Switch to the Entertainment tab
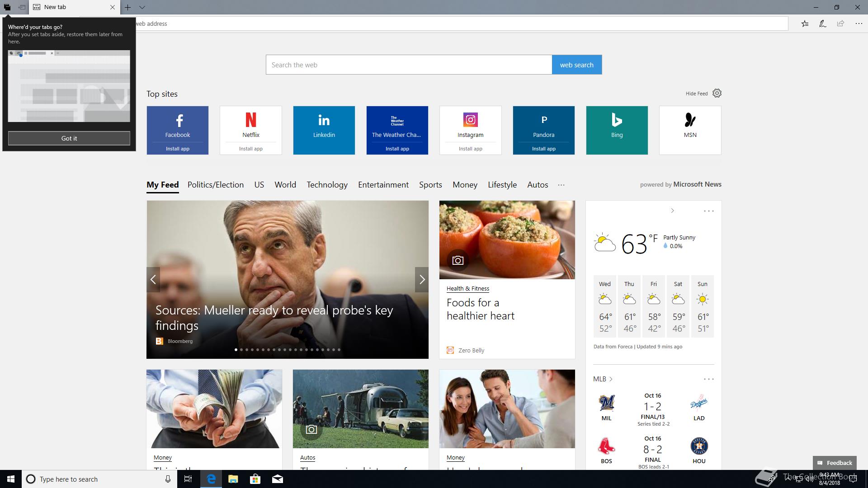Viewport: 868px width, 488px height. [383, 185]
